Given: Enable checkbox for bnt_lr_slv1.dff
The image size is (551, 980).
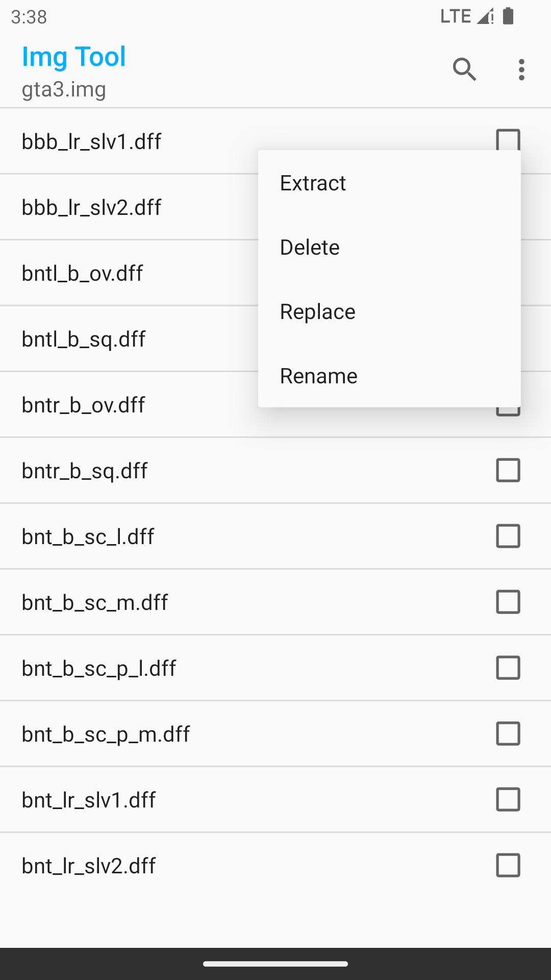Looking at the screenshot, I should 508,799.
